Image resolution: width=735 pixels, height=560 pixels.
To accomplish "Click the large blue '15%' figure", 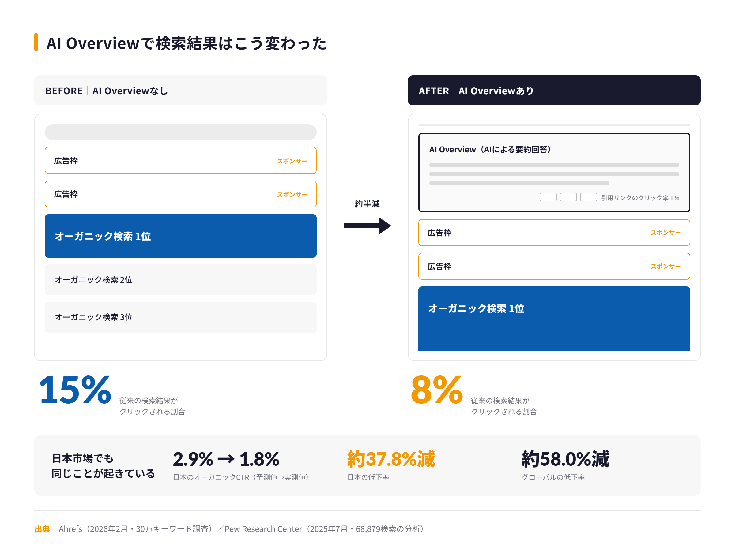I will pyautogui.click(x=75, y=390).
